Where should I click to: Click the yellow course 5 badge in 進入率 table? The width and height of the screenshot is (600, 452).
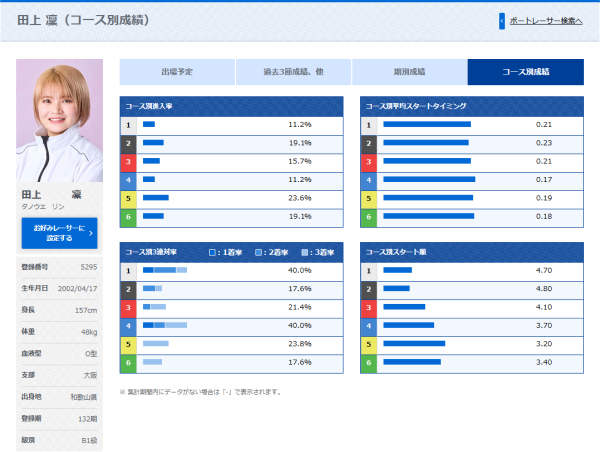click(128, 199)
